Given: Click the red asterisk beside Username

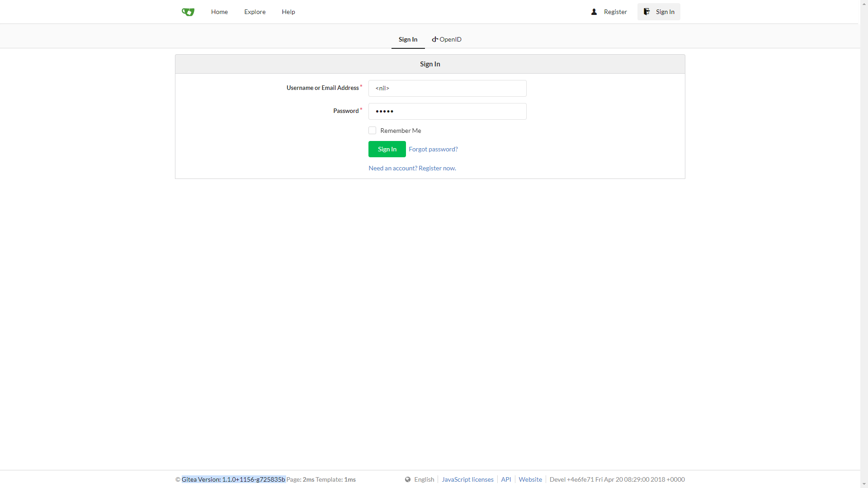Looking at the screenshot, I should click(x=361, y=86).
